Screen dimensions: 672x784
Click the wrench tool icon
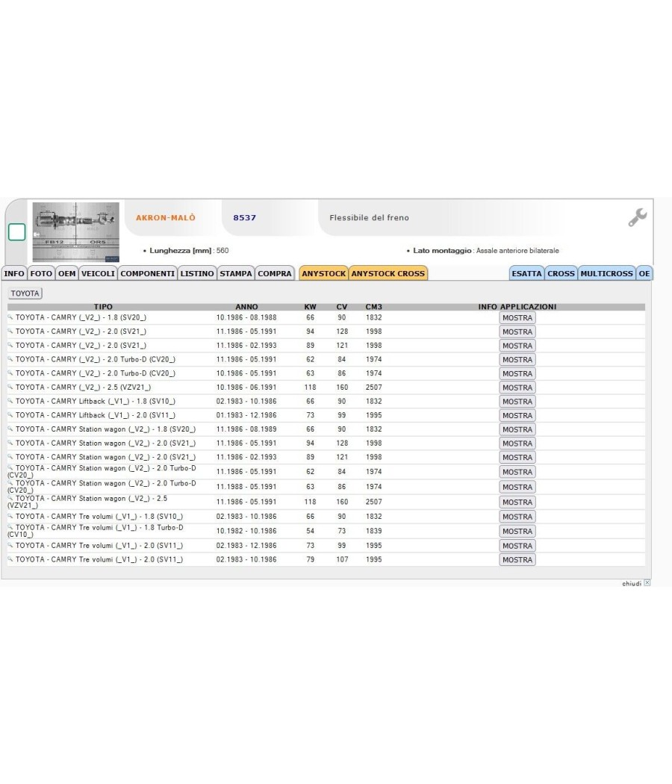pyautogui.click(x=638, y=217)
